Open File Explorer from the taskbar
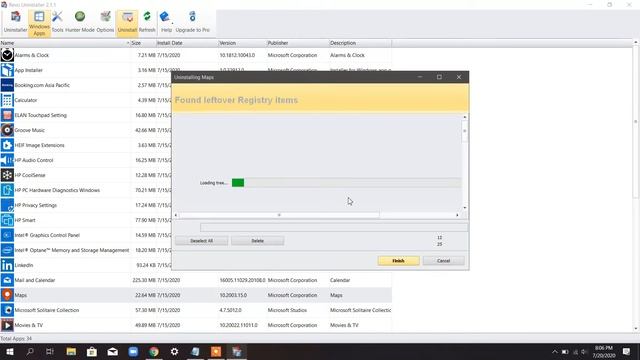The image size is (640, 360). pyautogui.click(x=71, y=351)
